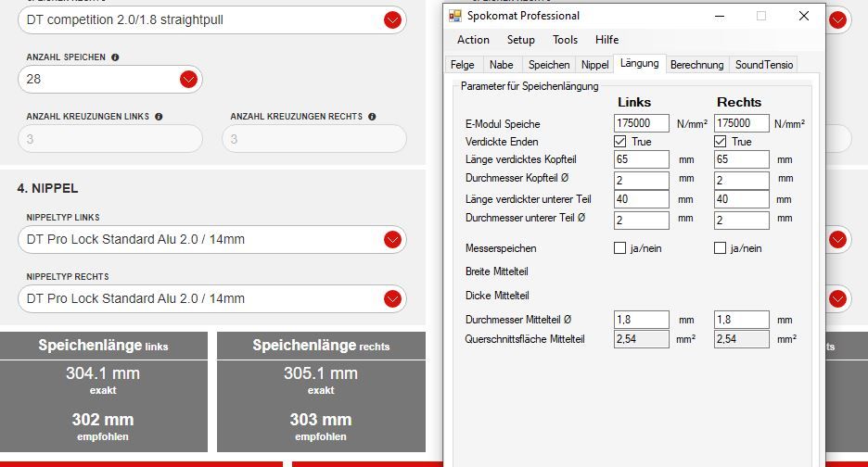This screenshot has height=467, width=868.
Task: Click the Parameter für Speichenlängung group label
Action: [x=530, y=86]
